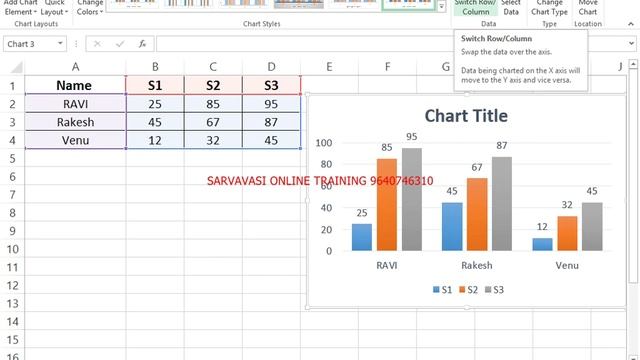This screenshot has width=640, height=360.
Task: Click RAVI's orange bar labeled 85
Action: point(387,204)
